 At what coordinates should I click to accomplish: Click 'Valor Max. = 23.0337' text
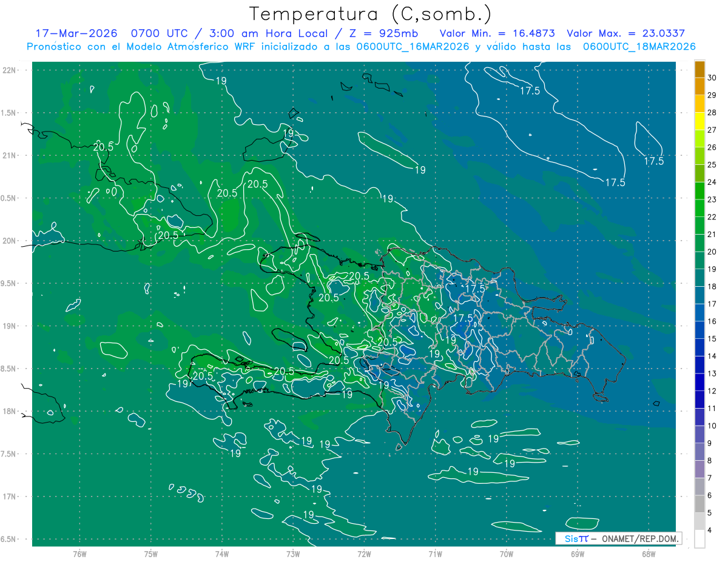[x=625, y=33]
